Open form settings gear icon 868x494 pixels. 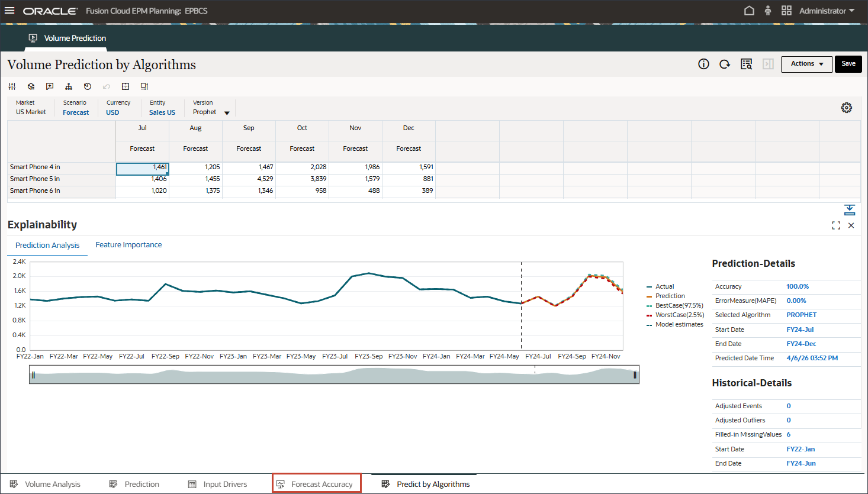point(847,108)
